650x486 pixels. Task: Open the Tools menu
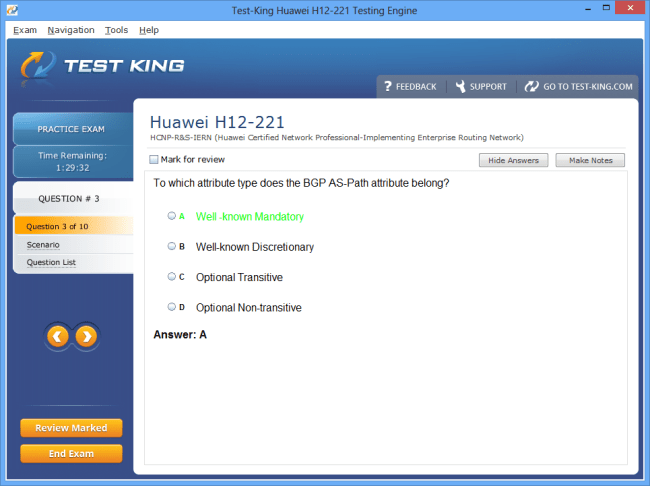pos(116,30)
